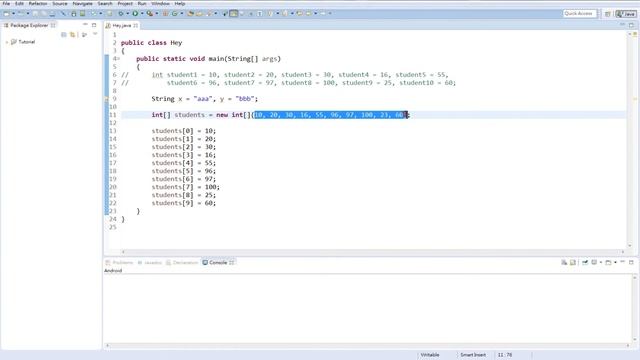
Task: Open the Source menu
Action: 60,3
